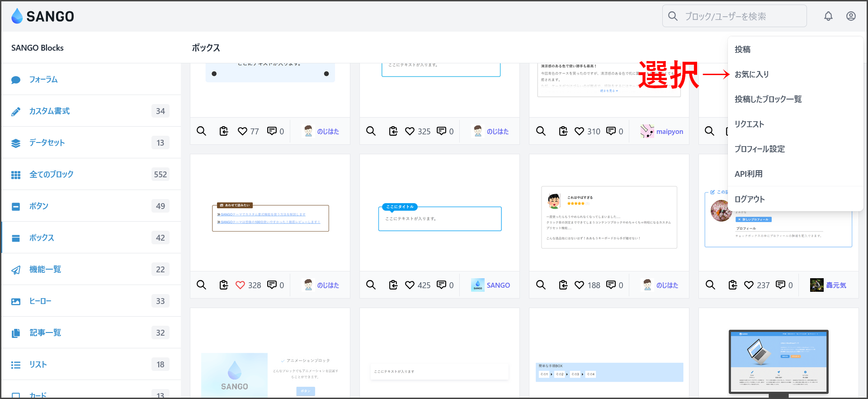
Task: Open the フォーラム sidebar link
Action: (43, 80)
